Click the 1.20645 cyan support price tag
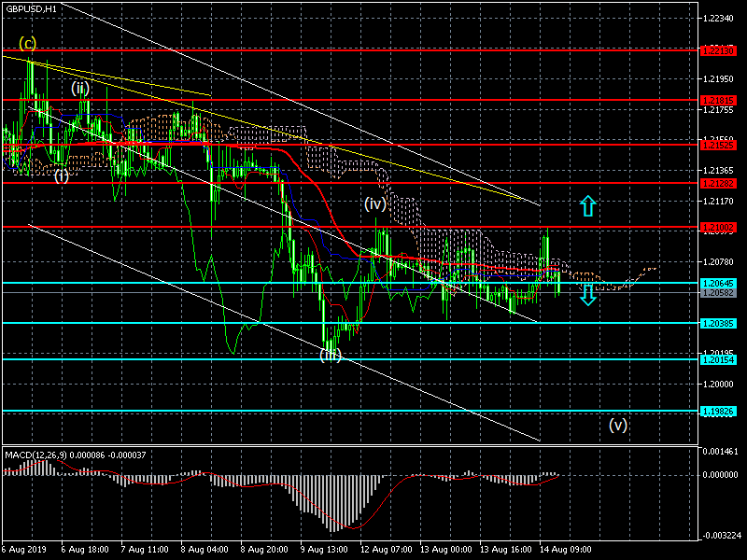Viewport: 747px width, 560px height. 717,283
